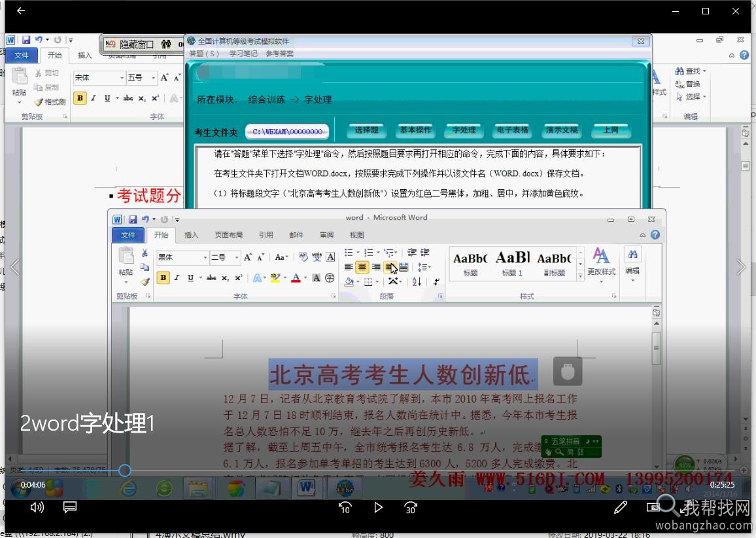
Task: Click character border icon in font group
Action: pos(330,257)
